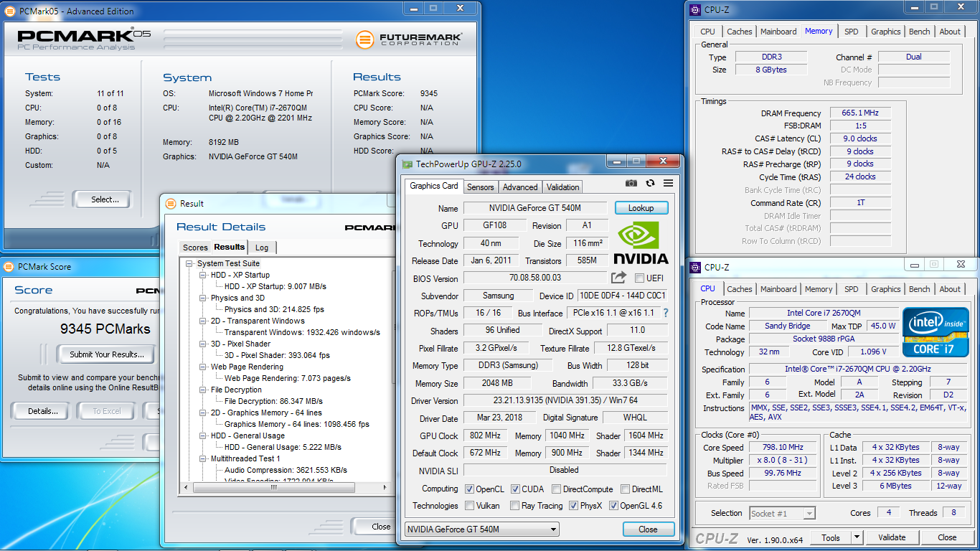
Task: Click the GPU Name field in GPU-Z
Action: (535, 208)
